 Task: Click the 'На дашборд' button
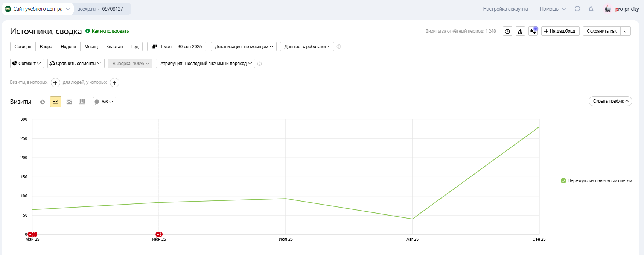click(560, 31)
